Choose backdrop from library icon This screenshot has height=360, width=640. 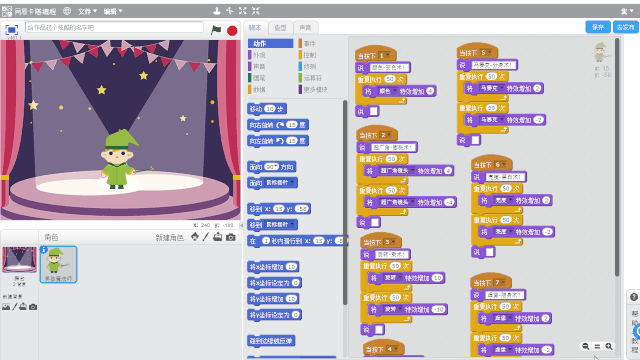tap(6, 307)
